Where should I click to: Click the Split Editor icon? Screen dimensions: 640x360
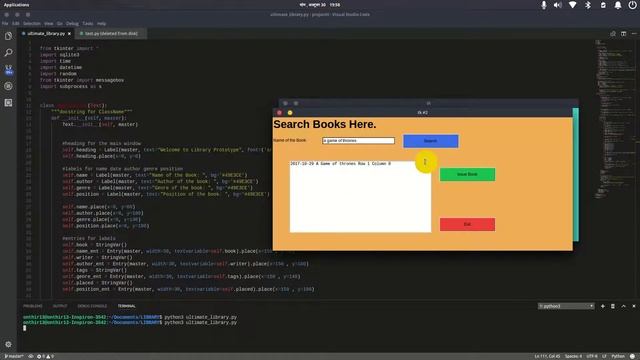click(623, 33)
